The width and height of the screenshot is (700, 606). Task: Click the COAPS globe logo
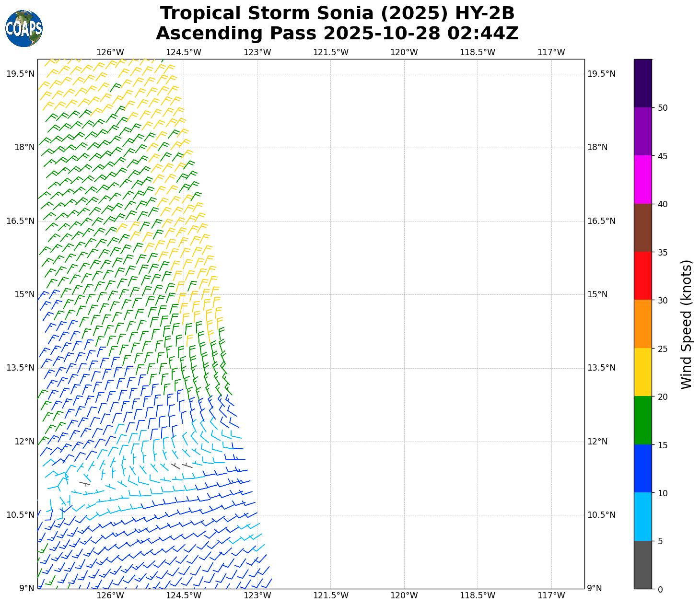click(x=24, y=28)
